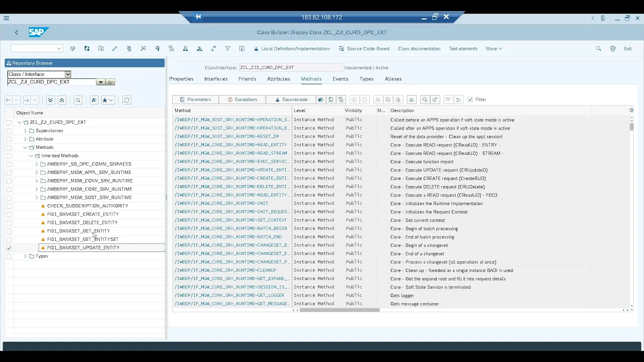Expand /IWBEP/IF_MGW_APPL_SRV_RUNTIME node
The image size is (644, 362).
[x=37, y=172]
